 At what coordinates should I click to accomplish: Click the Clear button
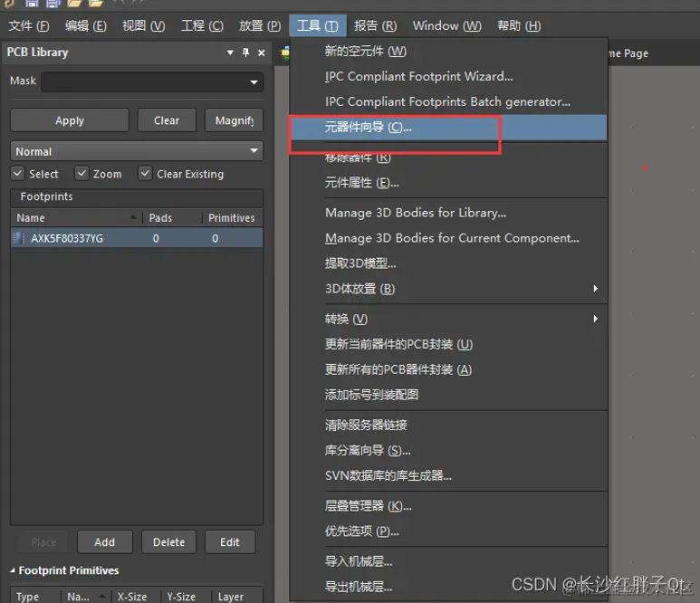coord(167,120)
